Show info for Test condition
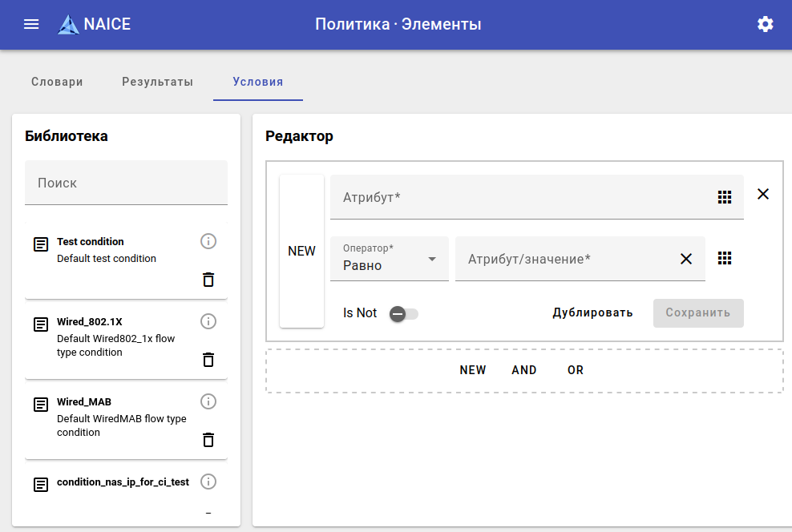This screenshot has height=532, width=792. pyautogui.click(x=208, y=241)
